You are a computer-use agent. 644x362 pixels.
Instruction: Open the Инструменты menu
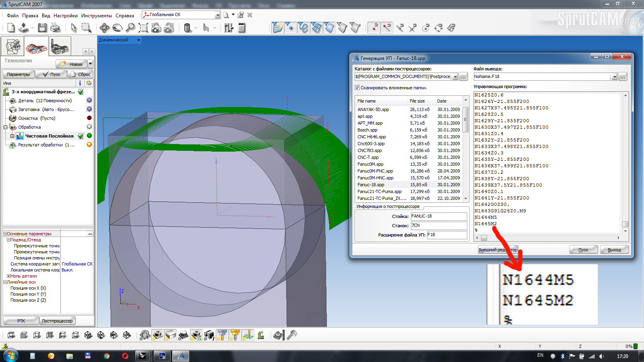97,16
